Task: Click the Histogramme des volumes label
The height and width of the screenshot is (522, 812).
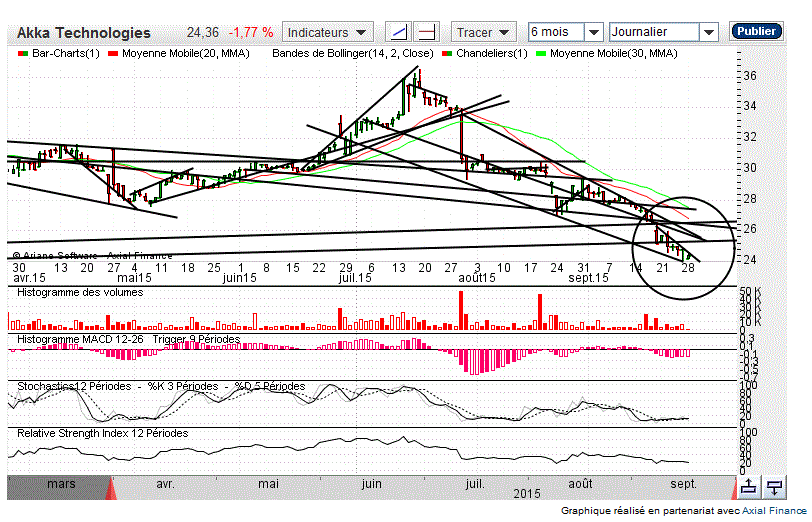Action: (80, 293)
